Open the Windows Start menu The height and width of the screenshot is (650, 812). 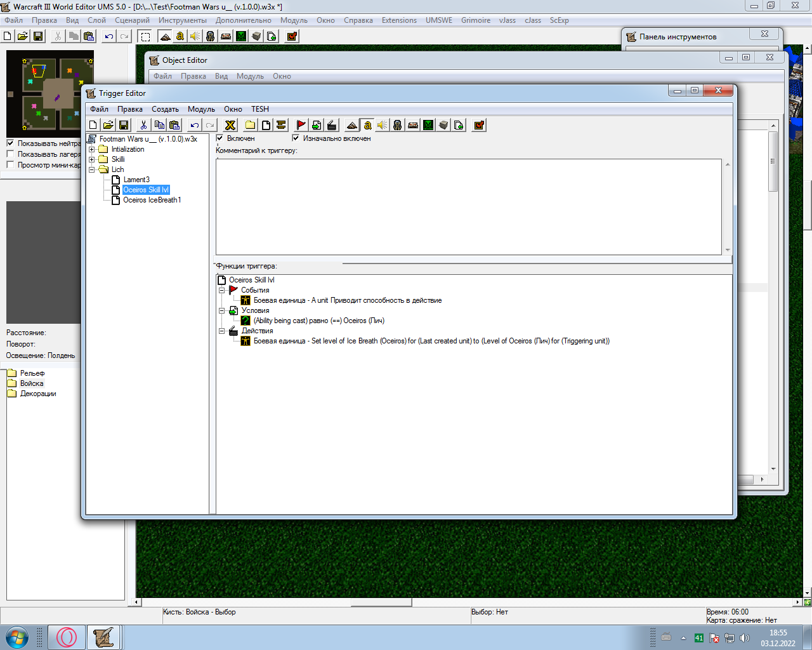17,637
